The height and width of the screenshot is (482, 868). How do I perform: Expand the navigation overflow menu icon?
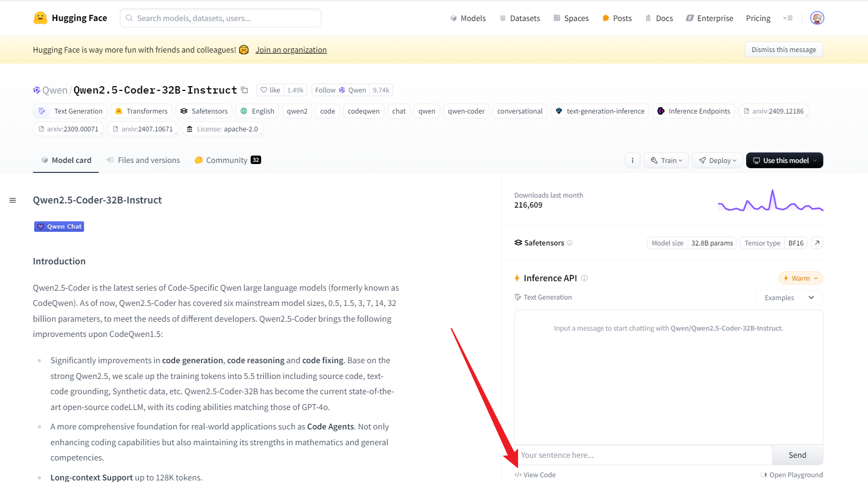pyautogui.click(x=788, y=18)
